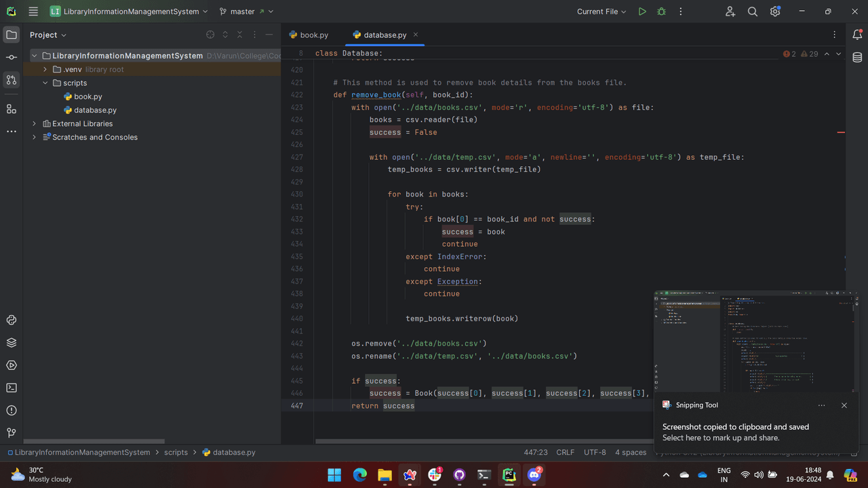
Task: Open the Problems tool window icon
Action: point(12,410)
